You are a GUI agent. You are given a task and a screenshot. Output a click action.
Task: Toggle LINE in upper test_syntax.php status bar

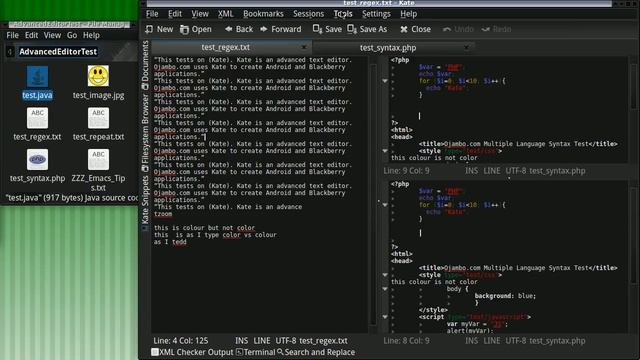(x=492, y=171)
